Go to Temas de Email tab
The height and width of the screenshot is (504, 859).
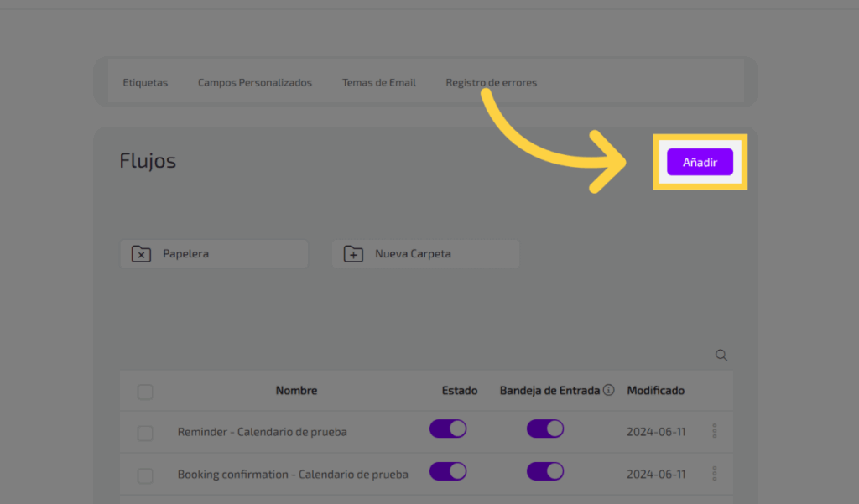click(379, 83)
